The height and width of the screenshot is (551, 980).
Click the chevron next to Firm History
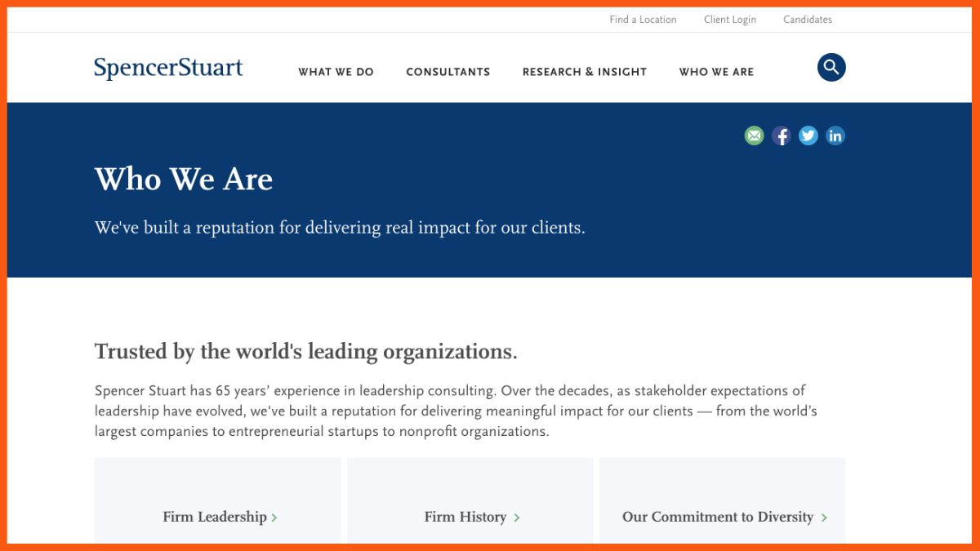coord(517,518)
